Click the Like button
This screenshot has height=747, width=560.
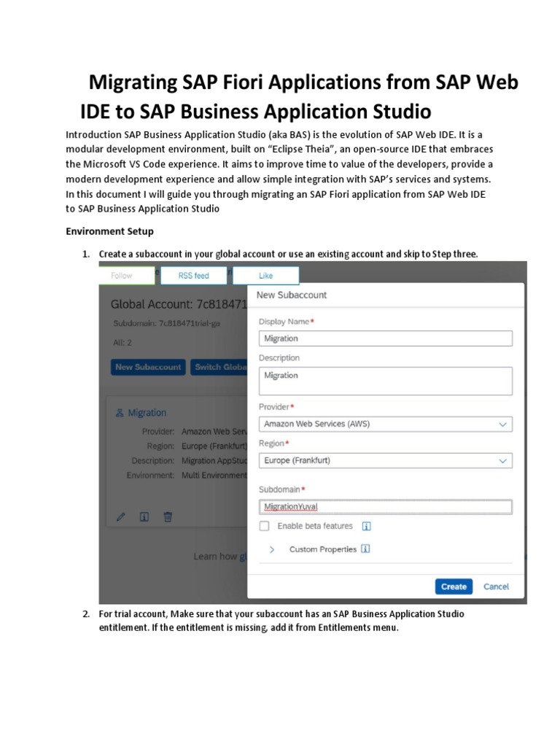point(265,275)
